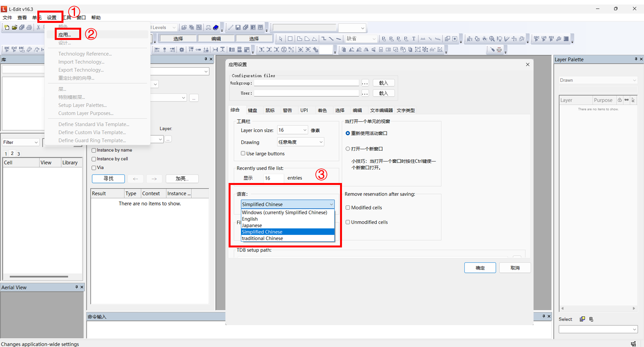Switch to the 鼠标 tab

[270, 110]
